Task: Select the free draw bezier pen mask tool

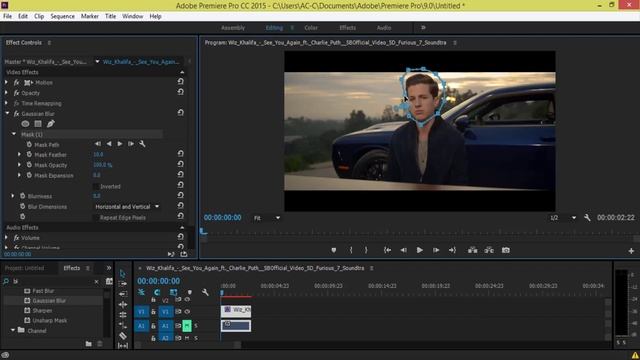Action: pyautogui.click(x=51, y=124)
